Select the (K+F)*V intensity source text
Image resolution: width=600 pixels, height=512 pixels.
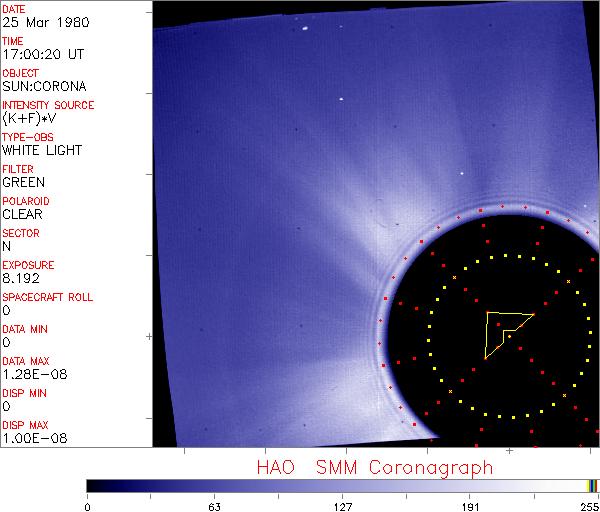point(29,118)
